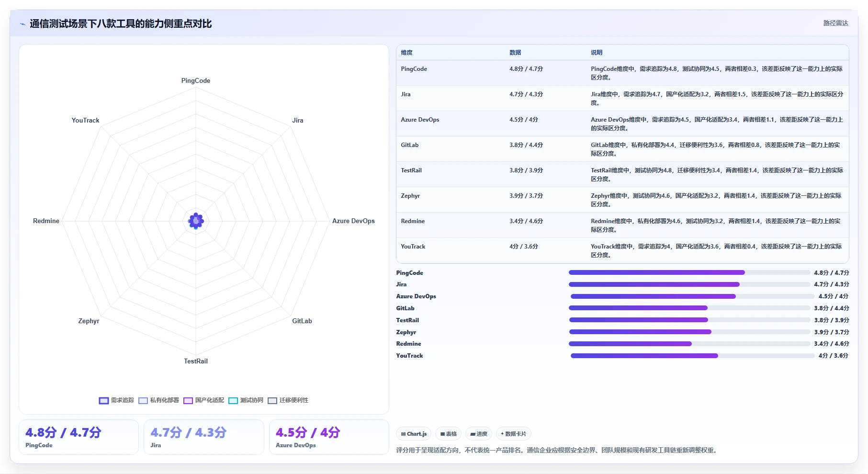Click the YouTrack progress bar

pyautogui.click(x=692, y=356)
